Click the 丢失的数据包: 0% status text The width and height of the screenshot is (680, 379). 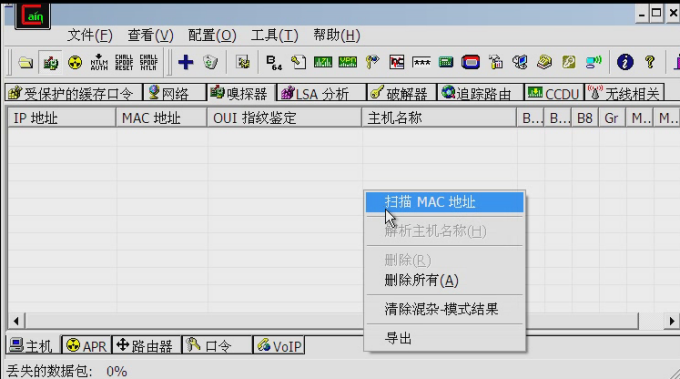pos(67,371)
